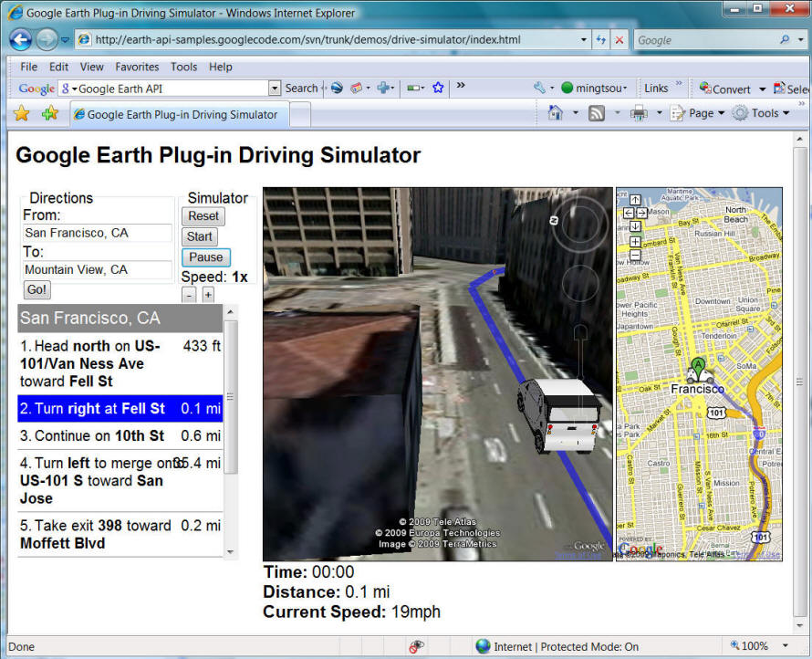Click the Reset simulator button

203,216
